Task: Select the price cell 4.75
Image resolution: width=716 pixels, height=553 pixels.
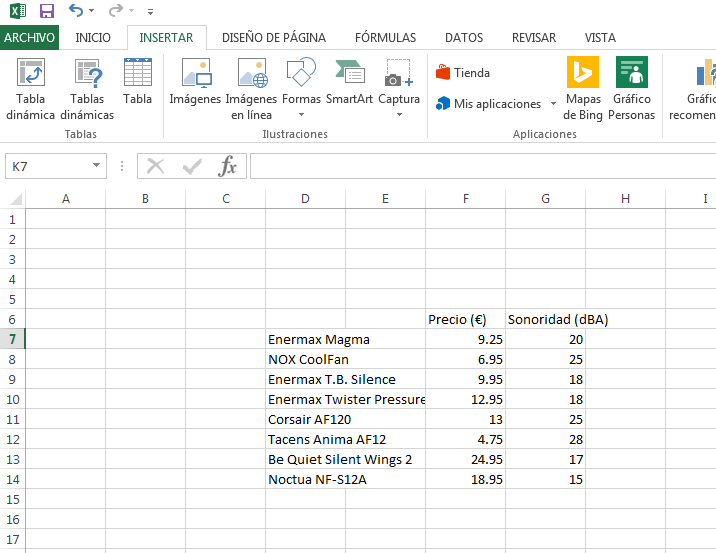Action: [x=465, y=439]
